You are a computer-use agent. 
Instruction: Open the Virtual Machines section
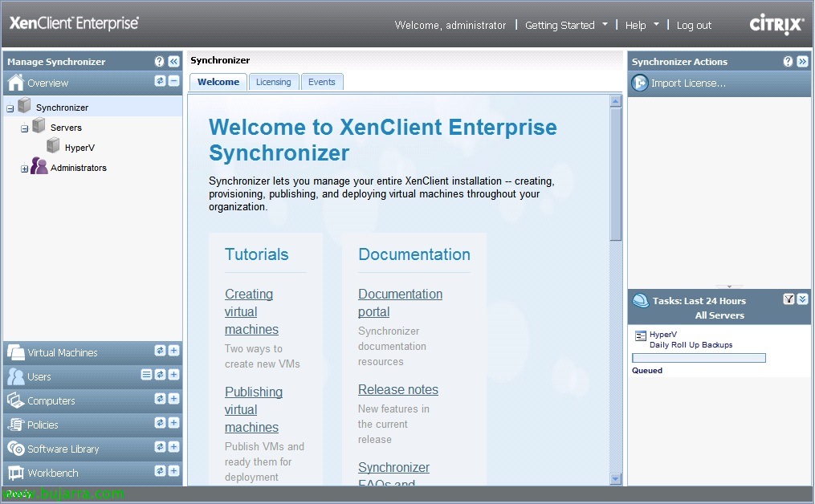pos(63,353)
